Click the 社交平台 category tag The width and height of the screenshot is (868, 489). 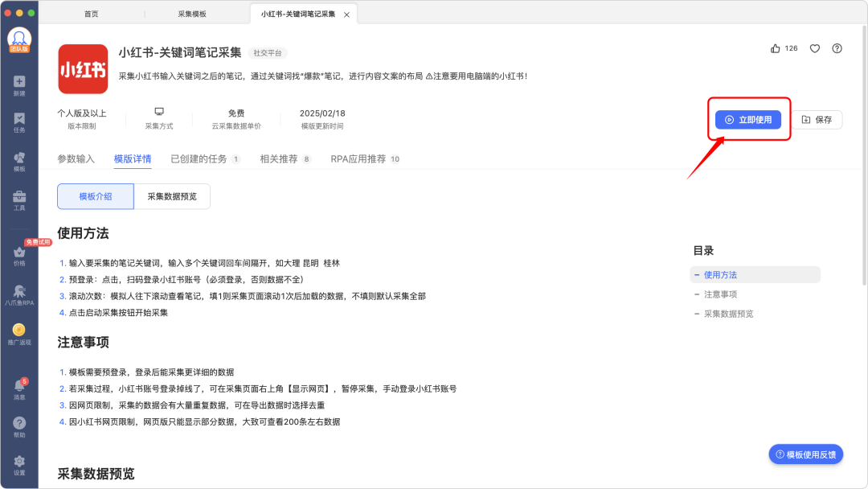tap(268, 53)
